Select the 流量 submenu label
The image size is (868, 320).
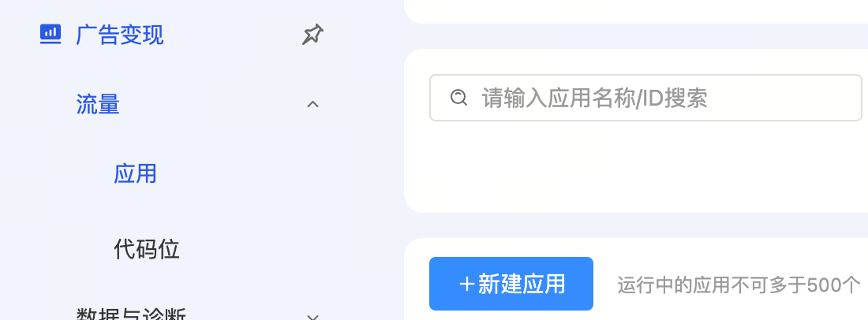pos(98,104)
